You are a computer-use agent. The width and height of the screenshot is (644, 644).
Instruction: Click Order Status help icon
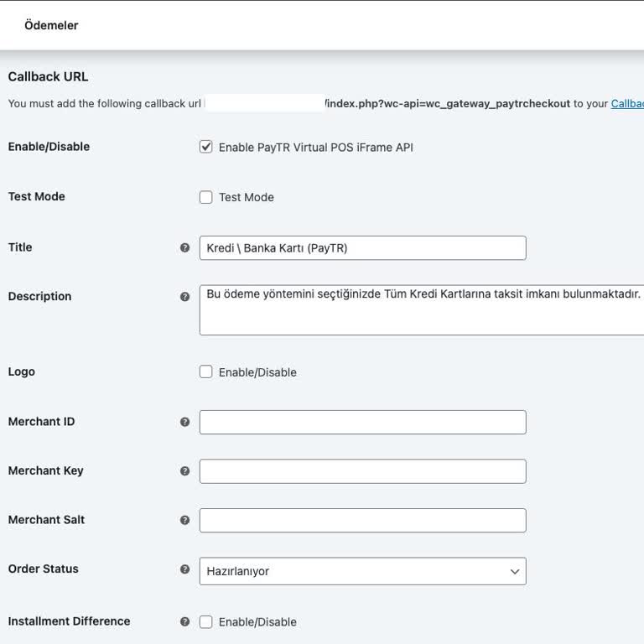coord(184,569)
